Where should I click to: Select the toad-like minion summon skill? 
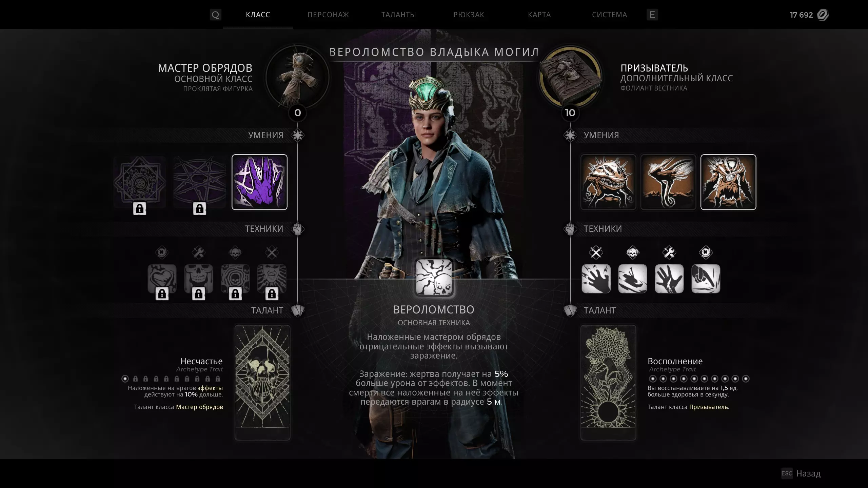pos(608,182)
